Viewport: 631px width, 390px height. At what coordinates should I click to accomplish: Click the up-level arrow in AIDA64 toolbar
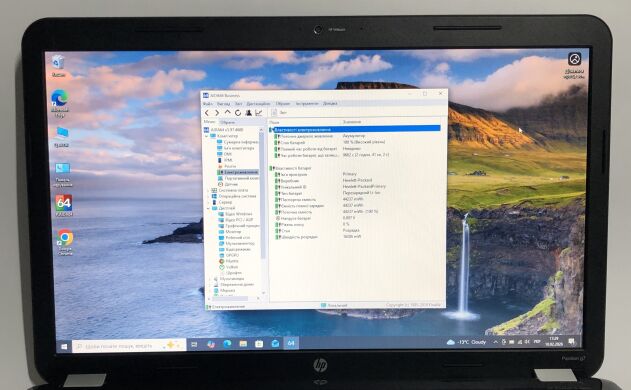coord(227,112)
